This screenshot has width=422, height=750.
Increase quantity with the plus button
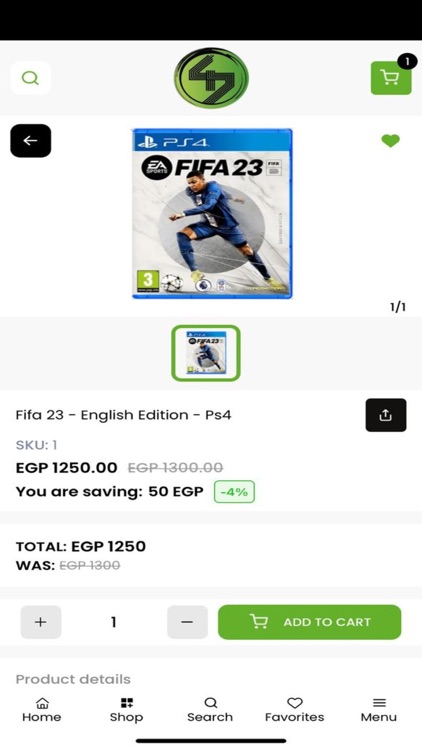pyautogui.click(x=41, y=622)
